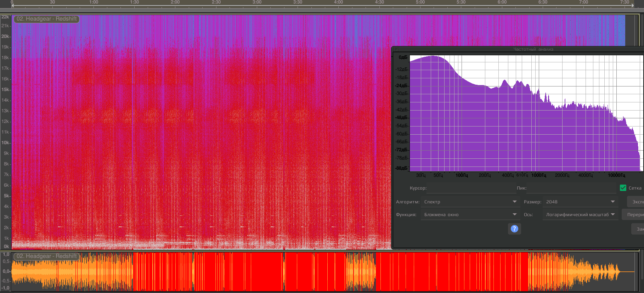Open the Функция dropdown showing Блэкмена окно
Image resolution: width=644 pixels, height=293 pixels.
click(470, 215)
